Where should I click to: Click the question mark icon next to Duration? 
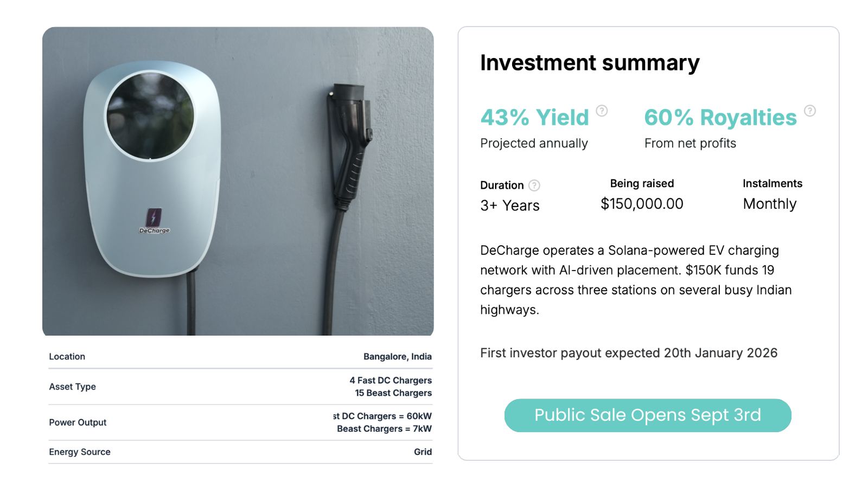534,185
